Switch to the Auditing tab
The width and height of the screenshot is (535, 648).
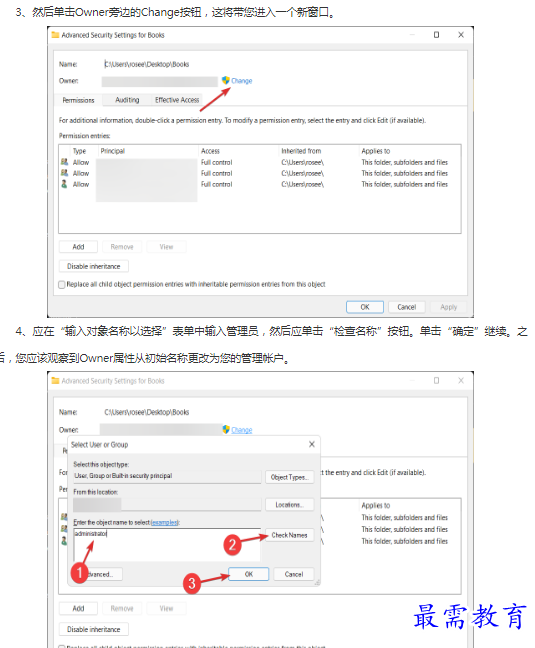(127, 100)
